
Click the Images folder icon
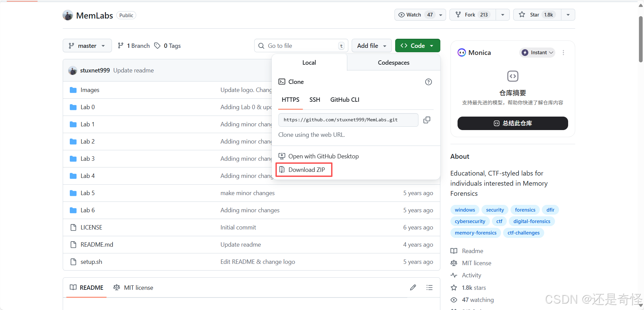(x=73, y=90)
